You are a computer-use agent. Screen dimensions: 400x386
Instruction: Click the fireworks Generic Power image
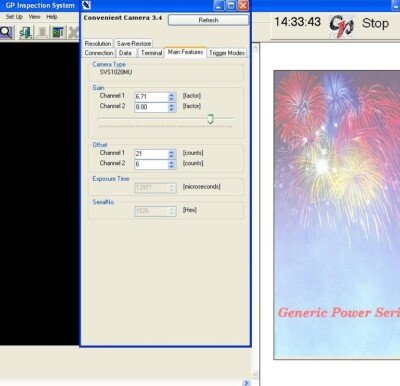click(x=337, y=215)
